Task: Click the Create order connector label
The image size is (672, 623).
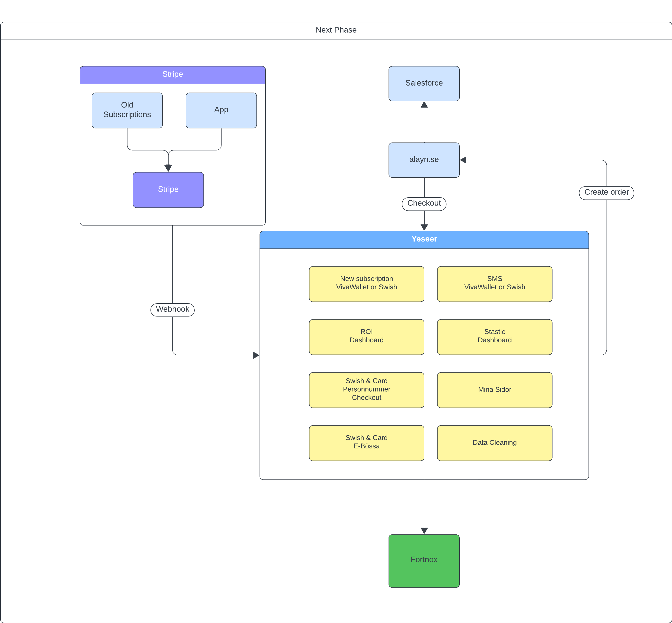Action: tap(606, 193)
